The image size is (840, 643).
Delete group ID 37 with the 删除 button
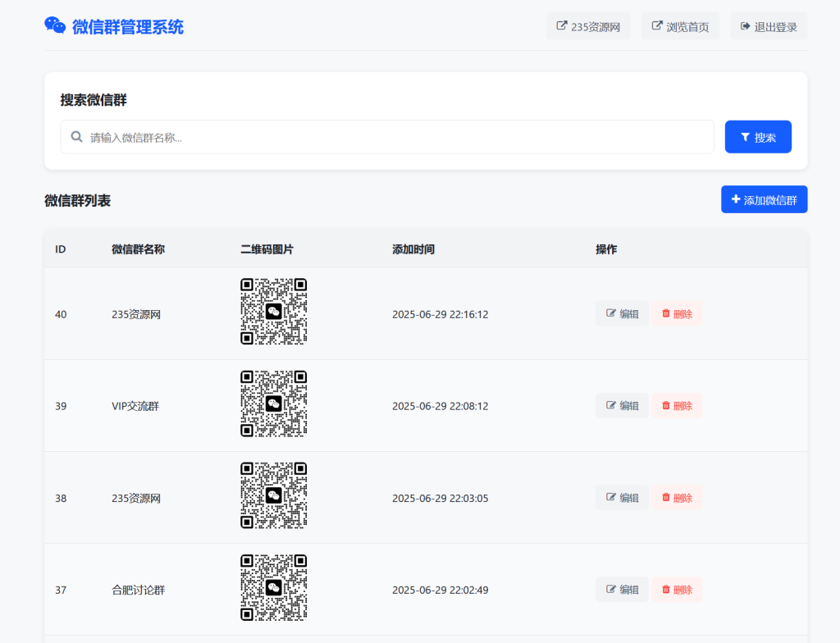676,589
